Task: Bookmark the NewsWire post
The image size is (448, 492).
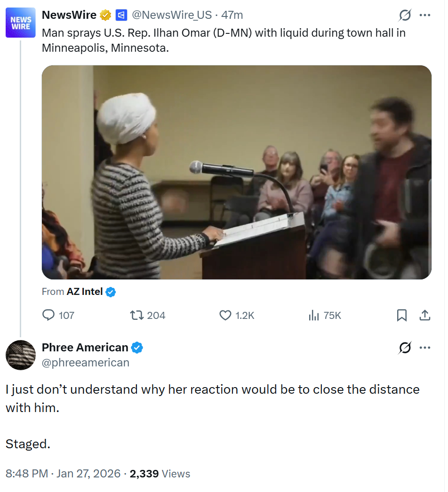Action: point(402,315)
